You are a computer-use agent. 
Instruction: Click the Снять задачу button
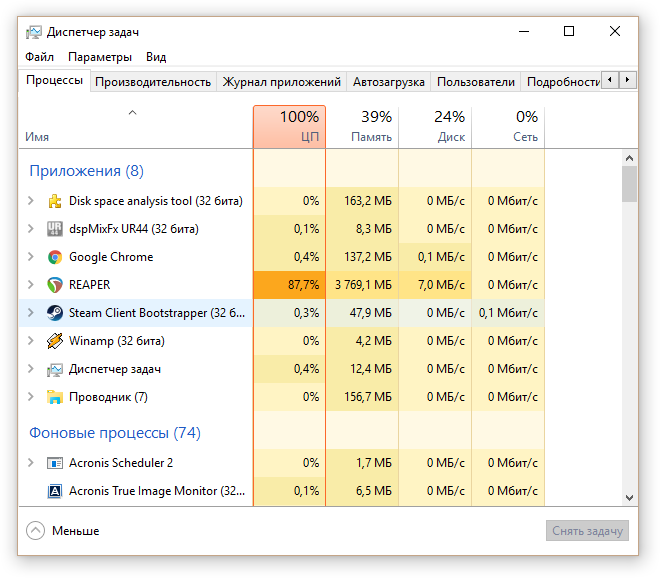[588, 531]
